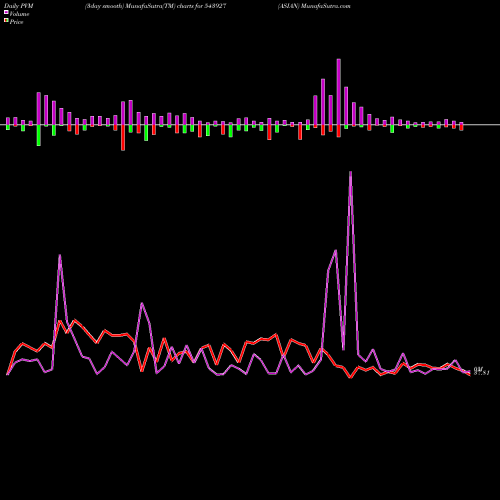The width and height of the screenshot is (500, 500).
Task: Click the green-red Price legend swatch
Action: (x=6, y=21)
